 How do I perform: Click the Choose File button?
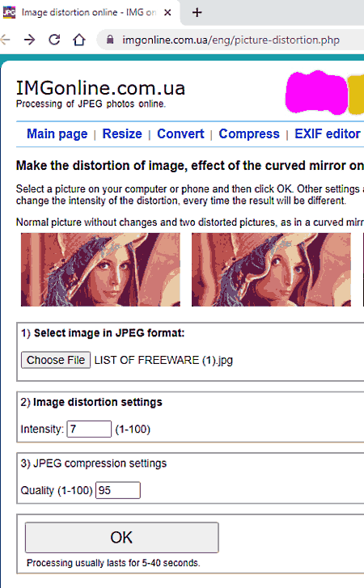tap(56, 360)
